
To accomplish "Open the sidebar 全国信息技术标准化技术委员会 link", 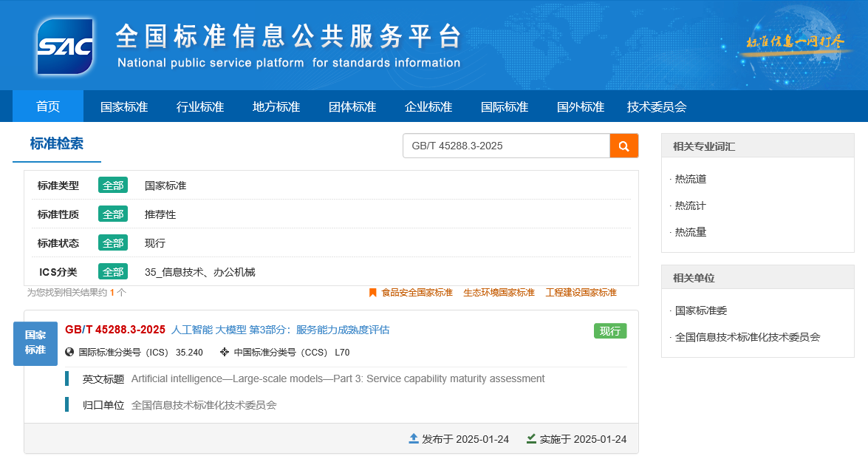I will 748,337.
